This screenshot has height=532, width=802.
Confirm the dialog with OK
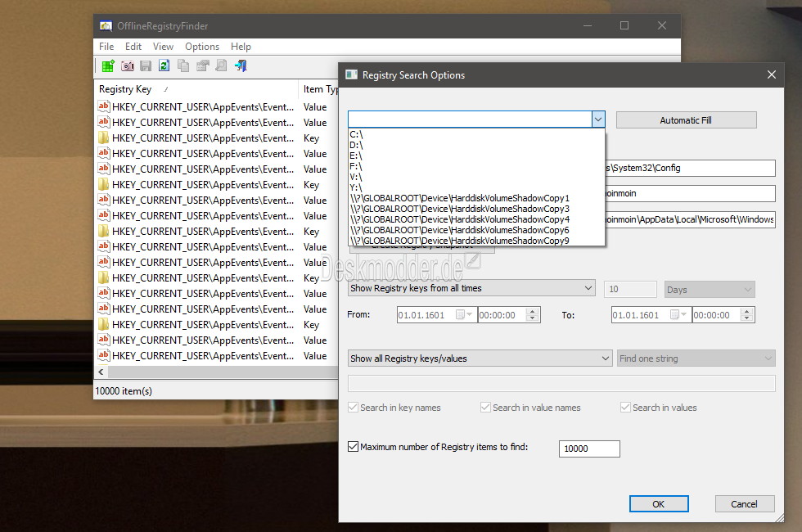click(659, 504)
